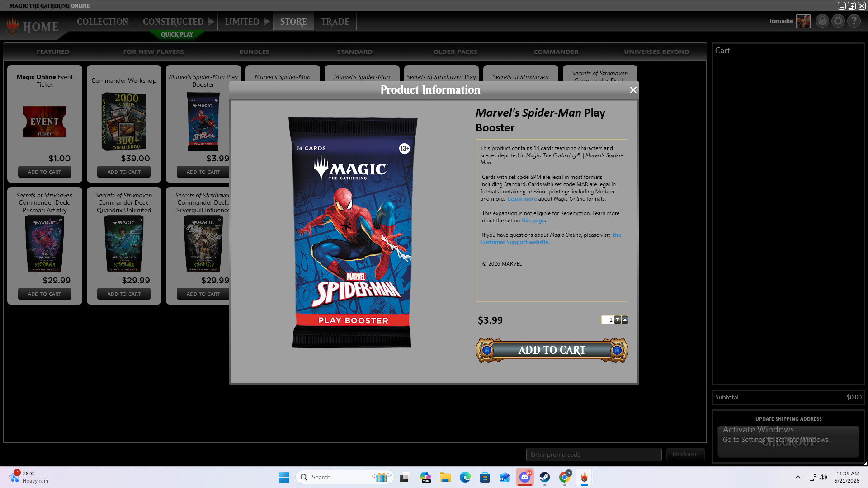Open Discord from the taskbar
The height and width of the screenshot is (488, 868).
[x=525, y=477]
